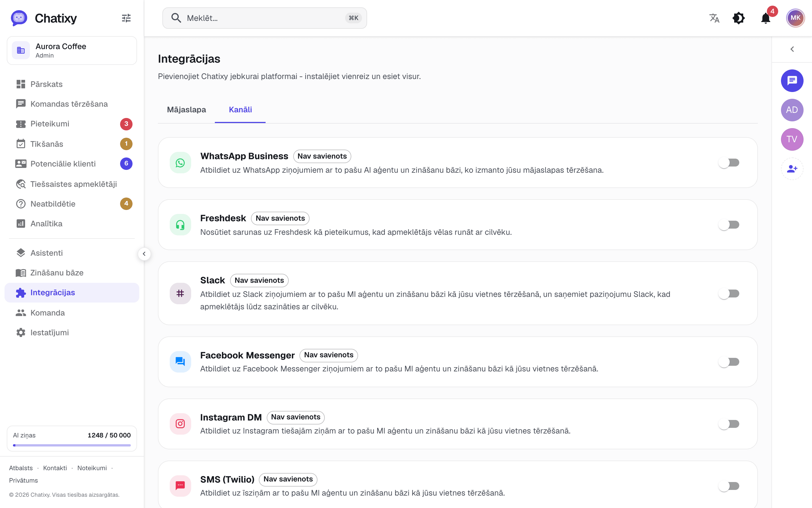
Task: Click the WhatsApp Business icon
Action: pos(180,163)
